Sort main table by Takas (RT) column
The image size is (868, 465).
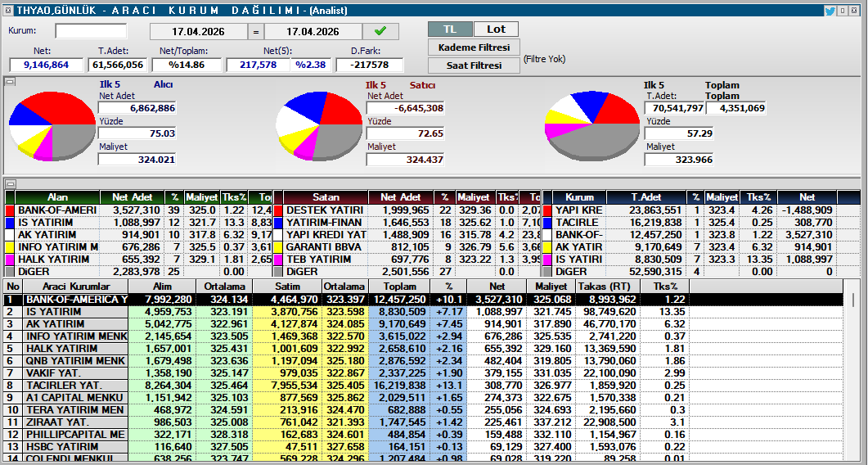608,287
